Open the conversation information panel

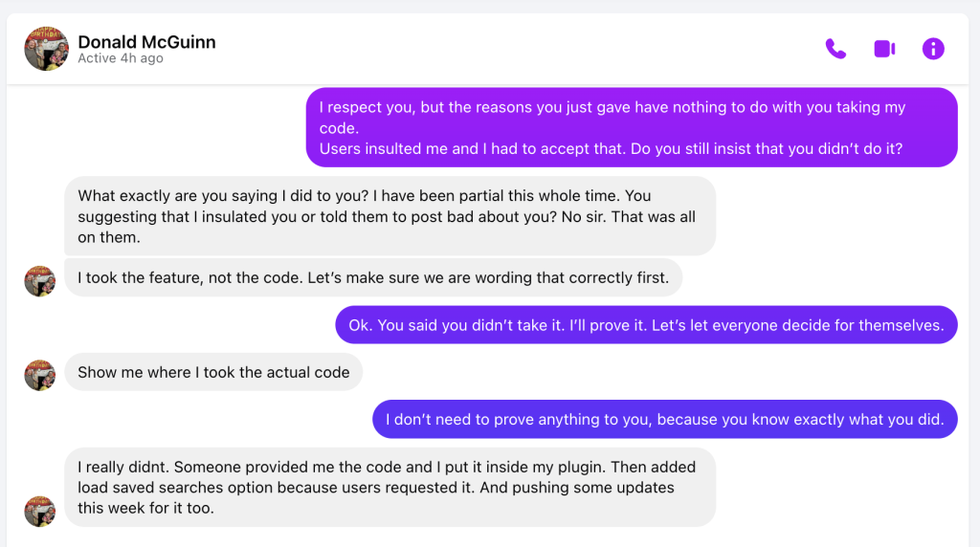933,49
